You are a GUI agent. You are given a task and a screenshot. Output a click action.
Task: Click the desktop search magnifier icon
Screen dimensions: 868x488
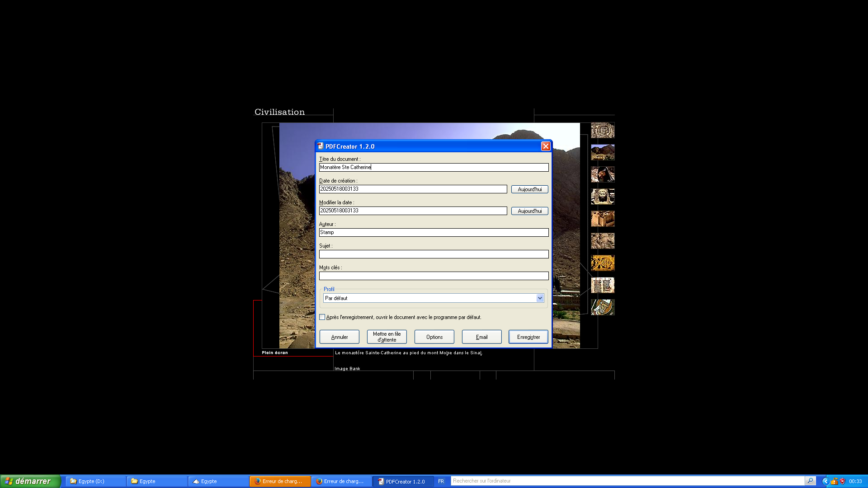pyautogui.click(x=811, y=481)
